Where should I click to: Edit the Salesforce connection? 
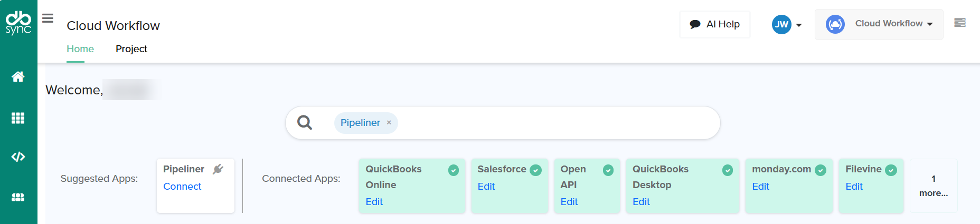pyautogui.click(x=486, y=187)
